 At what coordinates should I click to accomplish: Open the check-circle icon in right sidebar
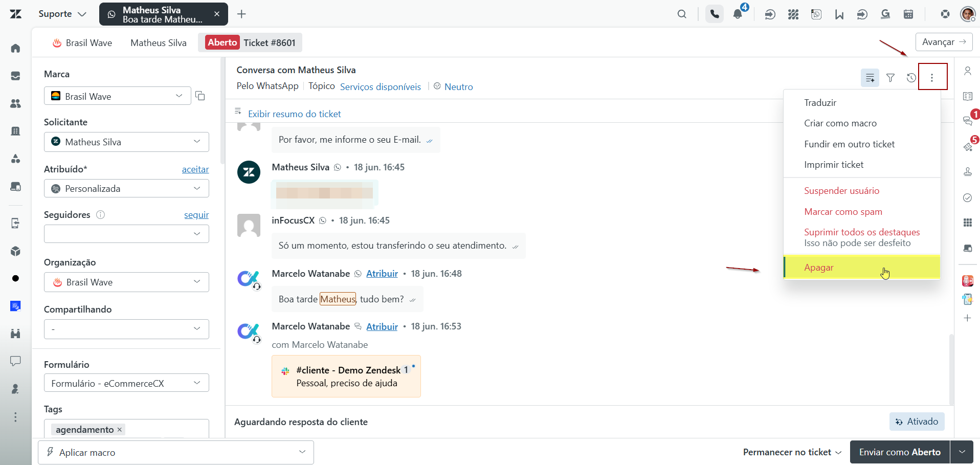[967, 197]
